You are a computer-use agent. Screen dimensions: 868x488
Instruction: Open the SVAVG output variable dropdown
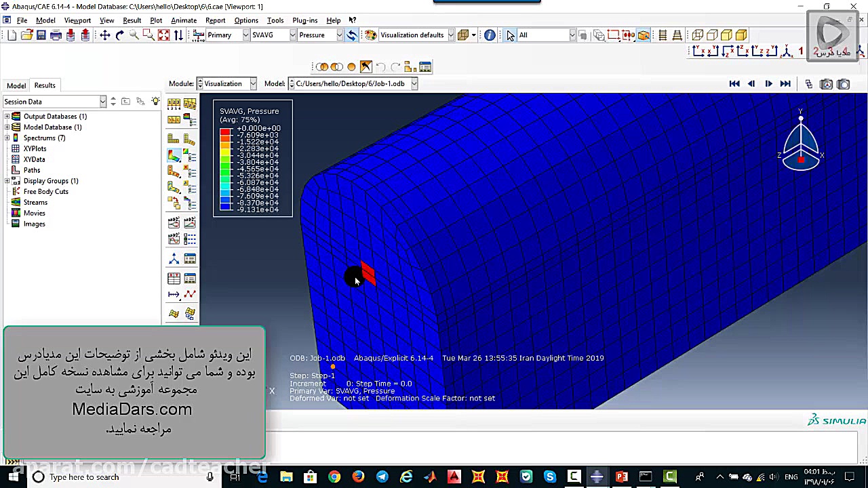coord(293,35)
